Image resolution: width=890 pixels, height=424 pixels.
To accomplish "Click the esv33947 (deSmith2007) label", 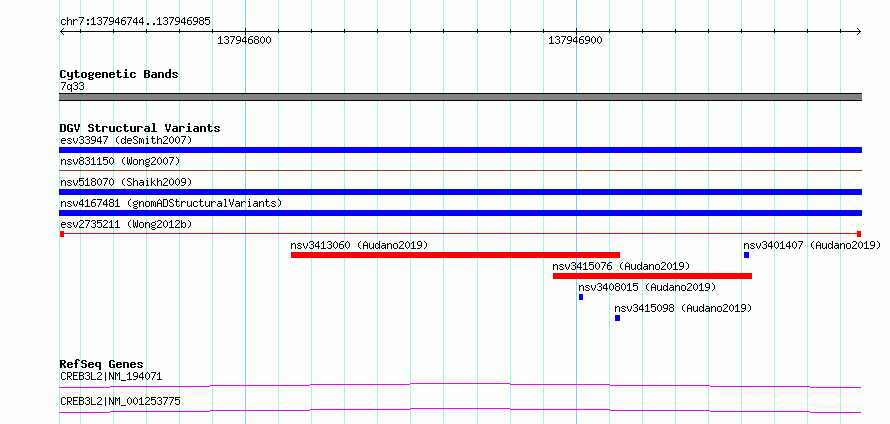I will tap(126, 140).
